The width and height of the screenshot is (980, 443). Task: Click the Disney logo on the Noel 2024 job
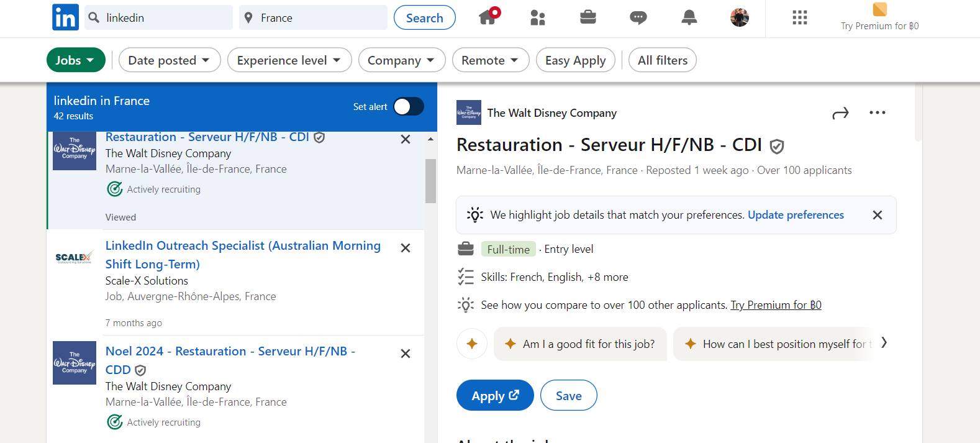click(x=75, y=363)
